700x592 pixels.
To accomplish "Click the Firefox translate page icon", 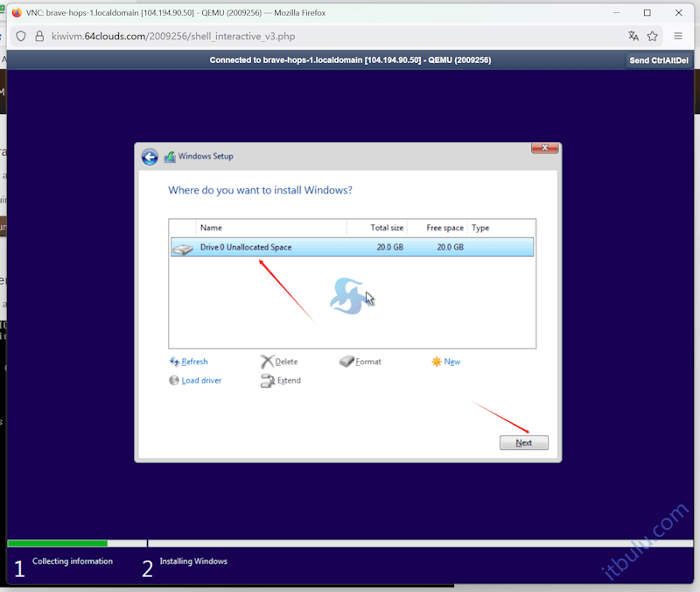I will tap(633, 36).
